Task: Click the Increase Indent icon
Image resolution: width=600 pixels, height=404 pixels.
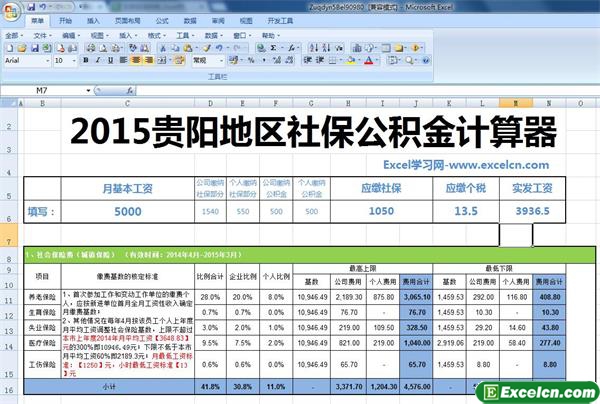Action: (320, 60)
